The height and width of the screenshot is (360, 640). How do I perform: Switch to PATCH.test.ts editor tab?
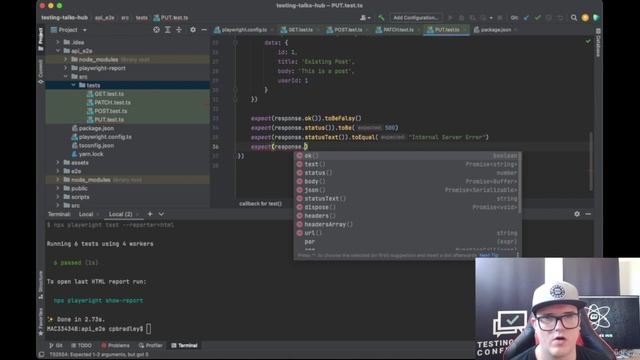point(397,30)
